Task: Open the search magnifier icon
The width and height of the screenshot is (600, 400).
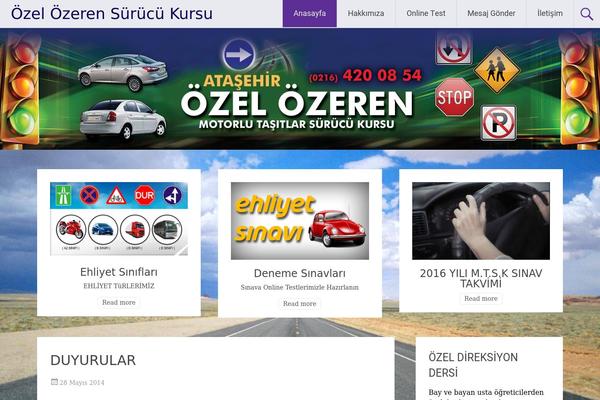Action: [x=586, y=14]
